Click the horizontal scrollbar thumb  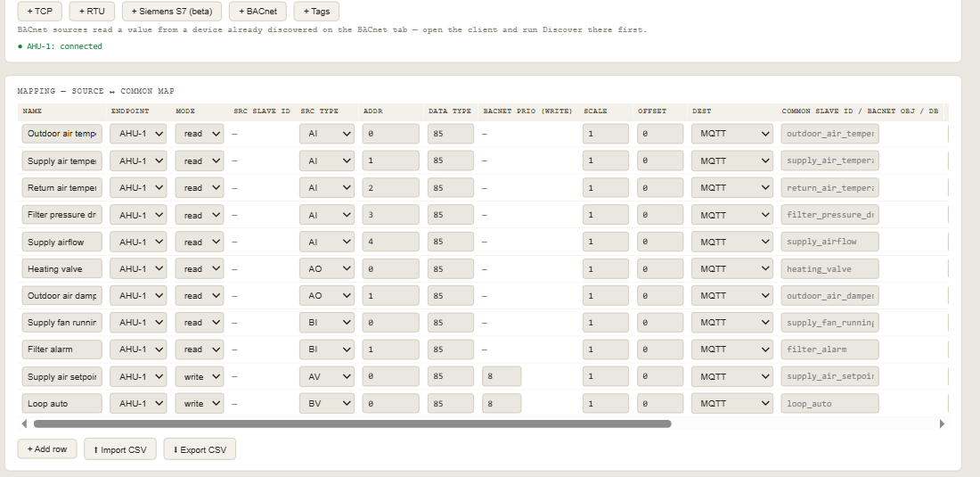click(x=353, y=424)
